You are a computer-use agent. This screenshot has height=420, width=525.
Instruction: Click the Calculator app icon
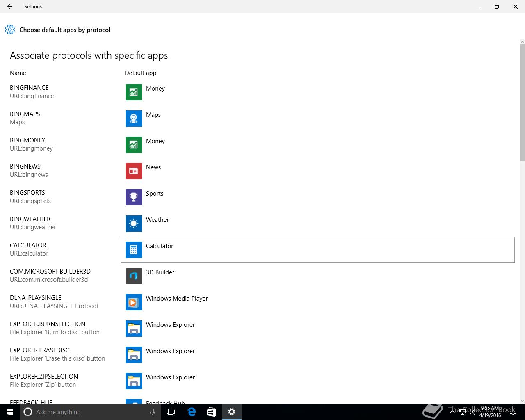tap(134, 250)
